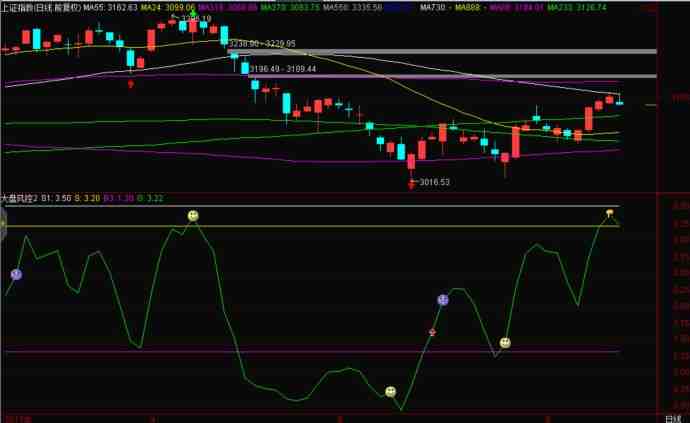Click the 大盘风控2 indicator name
Screen dimensions: 690x423
19,199
